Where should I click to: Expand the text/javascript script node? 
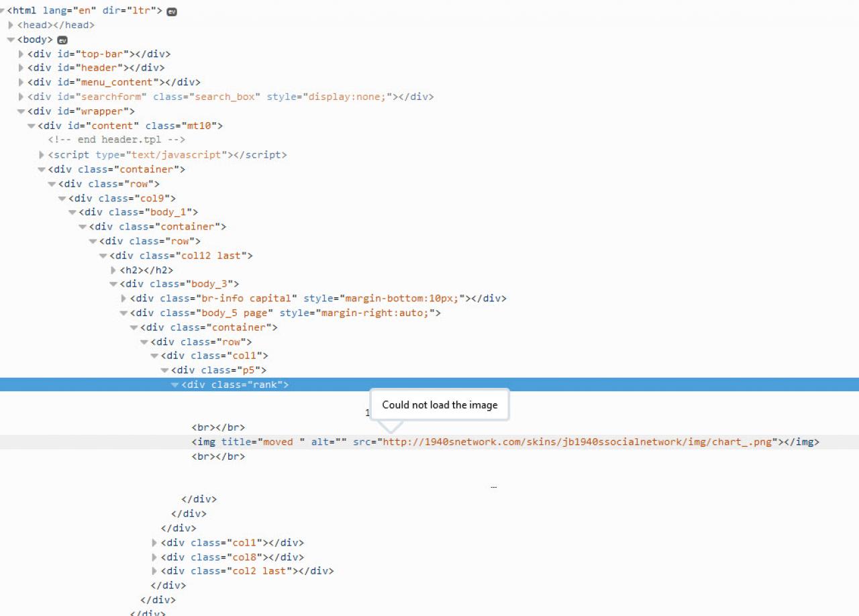pos(42,155)
